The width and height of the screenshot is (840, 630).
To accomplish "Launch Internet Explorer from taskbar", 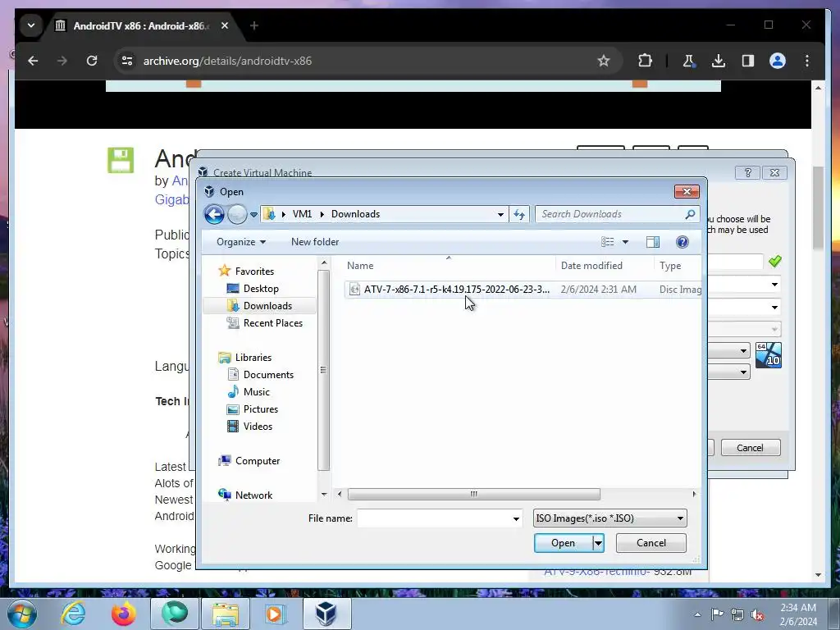I will [73, 614].
